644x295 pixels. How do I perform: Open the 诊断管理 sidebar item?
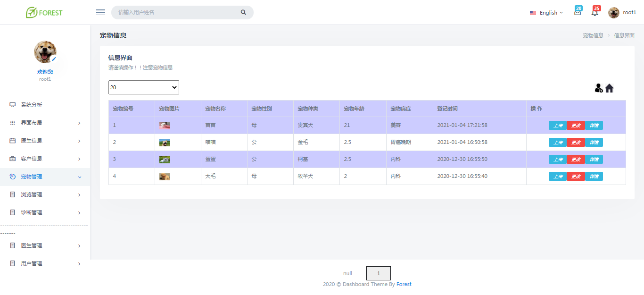pos(45,212)
